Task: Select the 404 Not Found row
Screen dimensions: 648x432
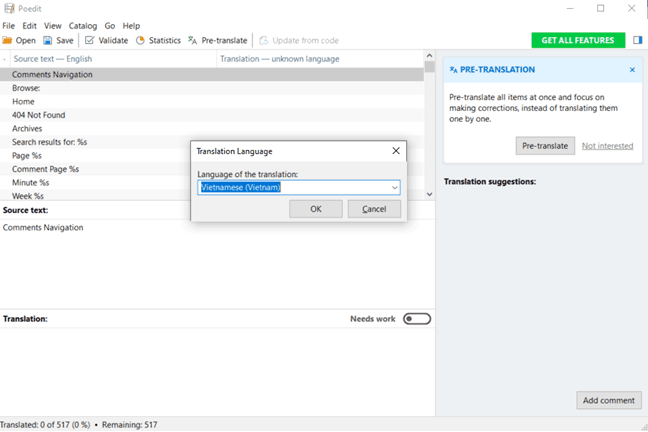Action: coord(212,115)
